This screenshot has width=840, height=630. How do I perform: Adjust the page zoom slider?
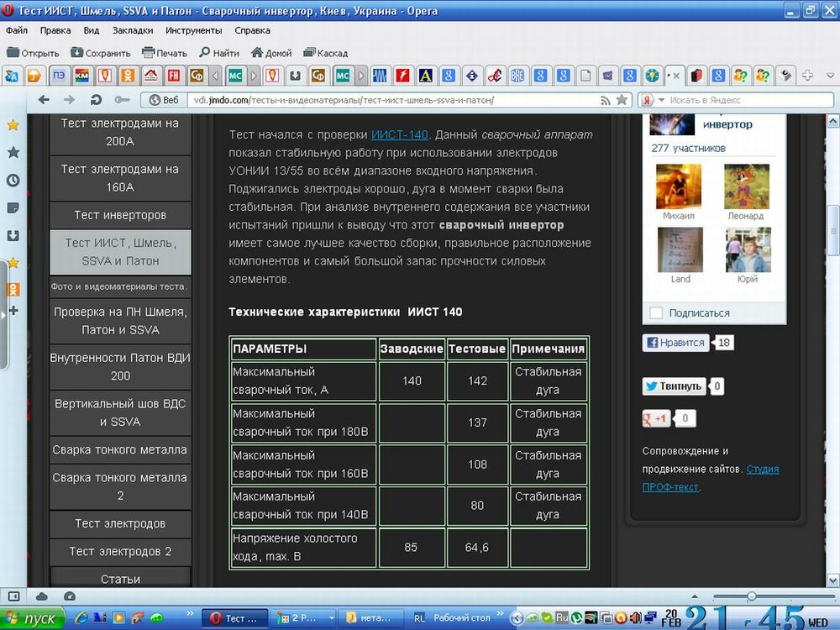tap(752, 596)
